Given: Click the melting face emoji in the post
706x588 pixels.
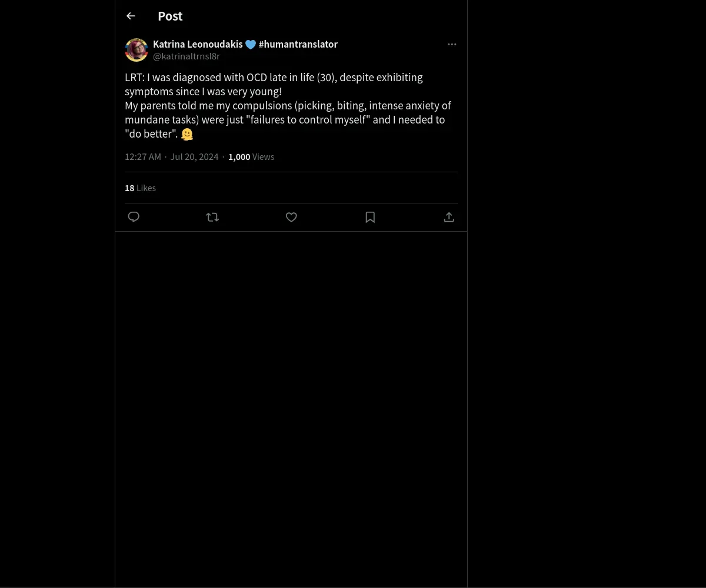Looking at the screenshot, I should click(187, 134).
